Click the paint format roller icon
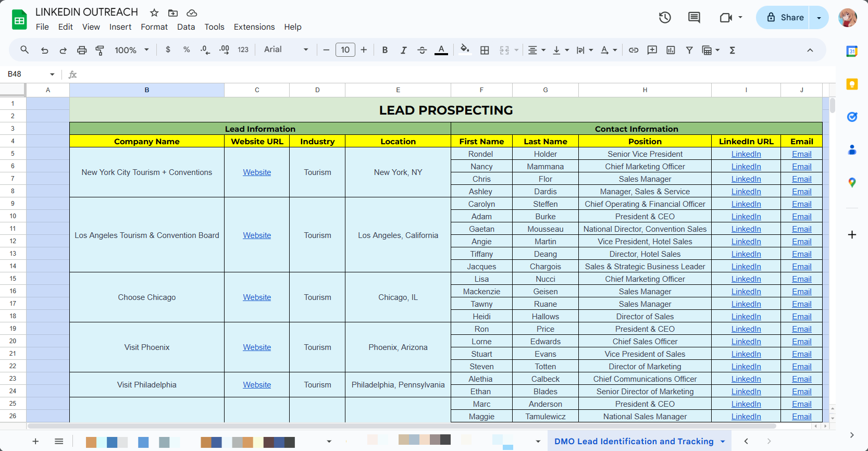The height and width of the screenshot is (451, 868). click(100, 50)
